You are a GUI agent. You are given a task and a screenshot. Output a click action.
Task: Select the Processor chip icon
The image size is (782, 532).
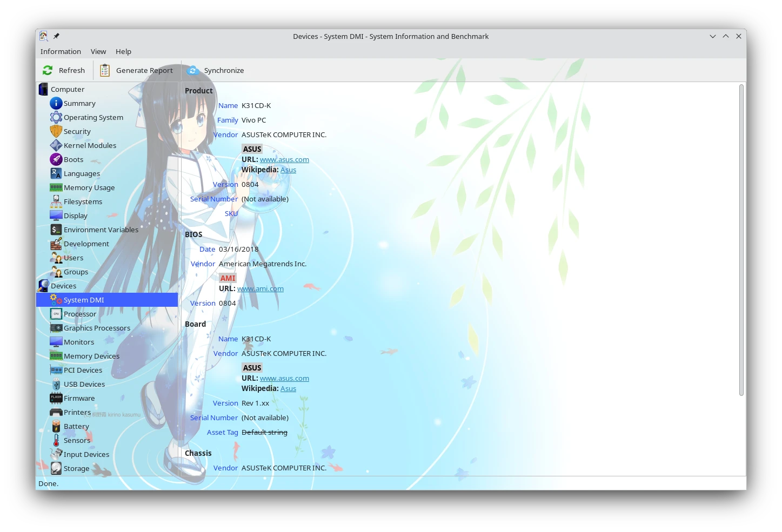click(x=56, y=314)
